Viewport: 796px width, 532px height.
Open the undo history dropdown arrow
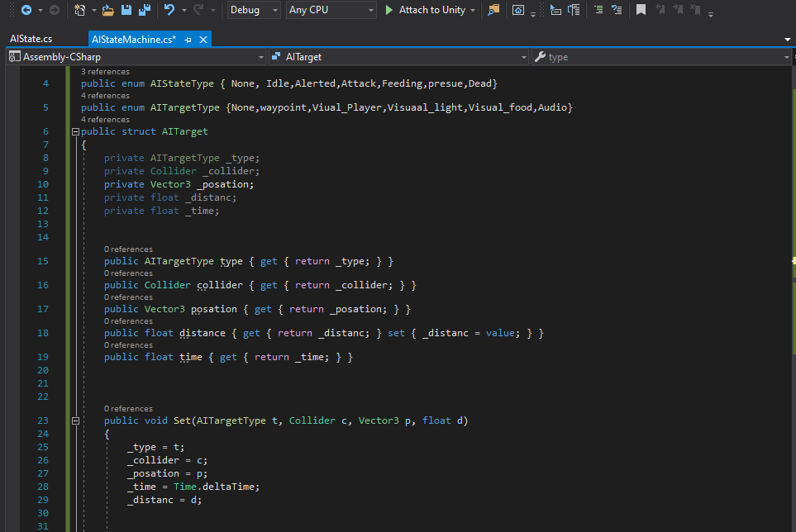[184, 10]
